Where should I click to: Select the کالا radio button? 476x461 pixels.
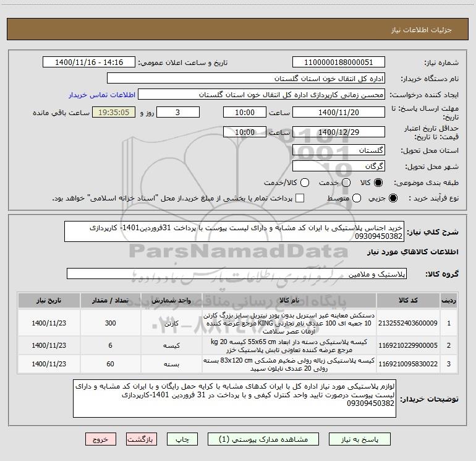click(x=378, y=183)
